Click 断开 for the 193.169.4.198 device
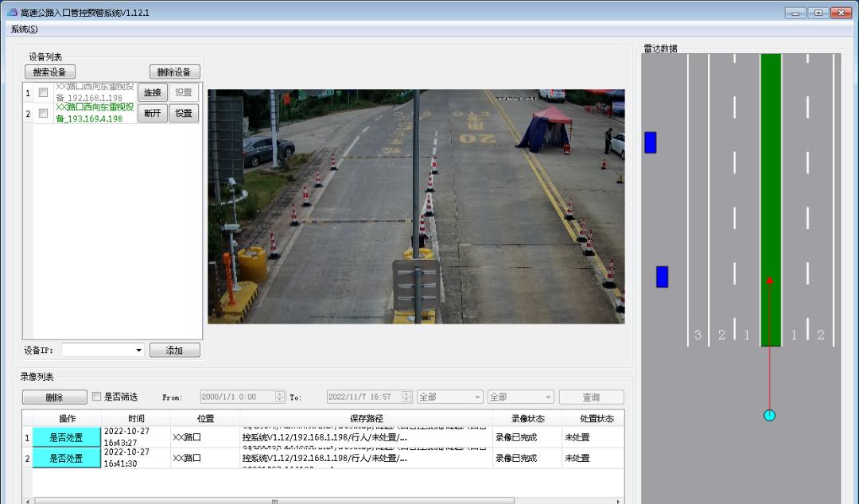 [152, 113]
